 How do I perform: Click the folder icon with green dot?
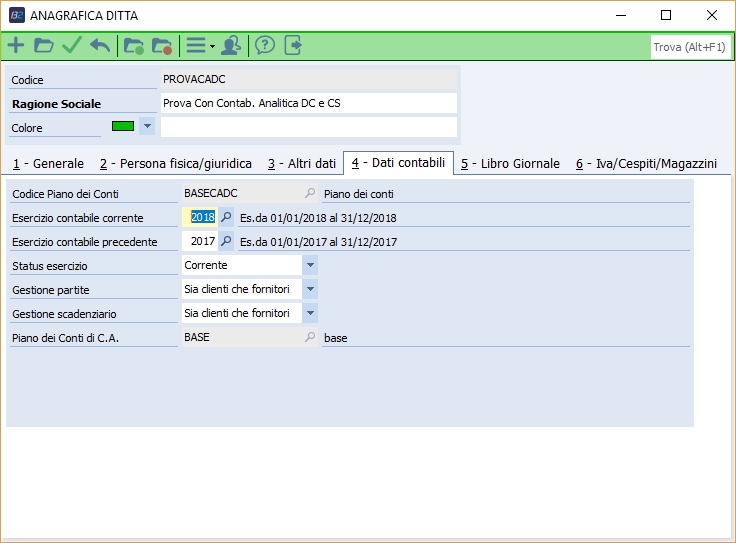pyautogui.click(x=134, y=46)
